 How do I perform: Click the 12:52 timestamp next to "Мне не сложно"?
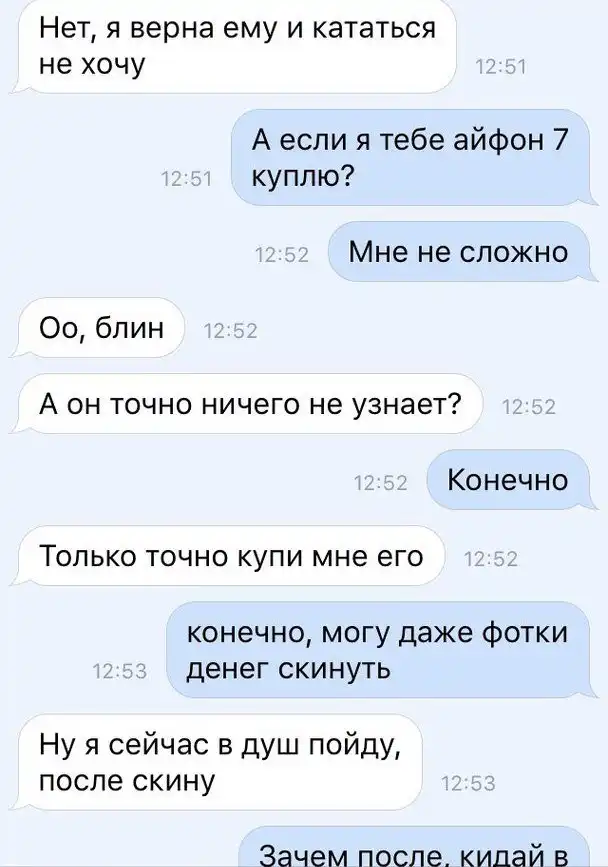282,254
